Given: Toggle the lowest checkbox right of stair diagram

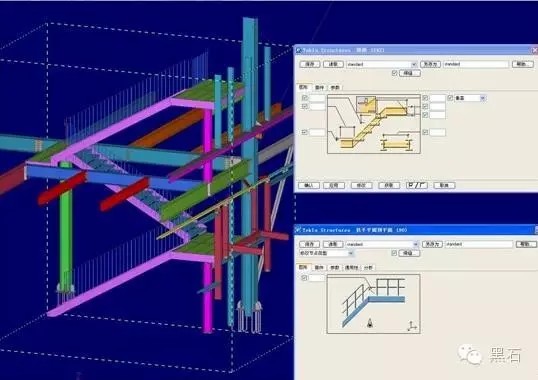Looking at the screenshot, I should point(425,132).
